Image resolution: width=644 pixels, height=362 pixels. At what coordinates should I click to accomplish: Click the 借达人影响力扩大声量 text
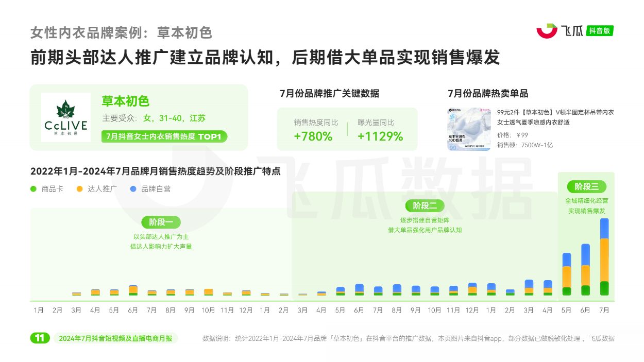[x=161, y=247]
